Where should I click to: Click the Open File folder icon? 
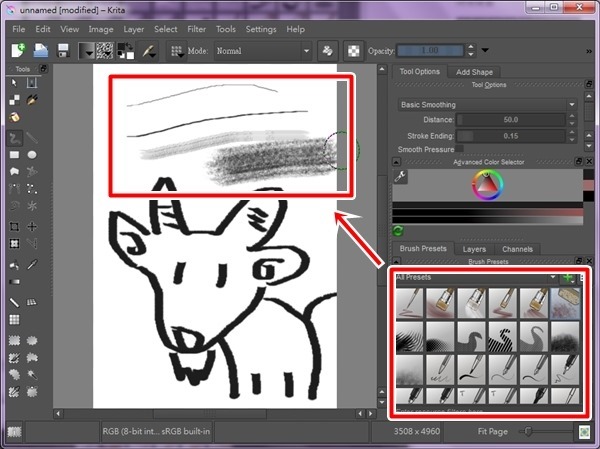41,50
